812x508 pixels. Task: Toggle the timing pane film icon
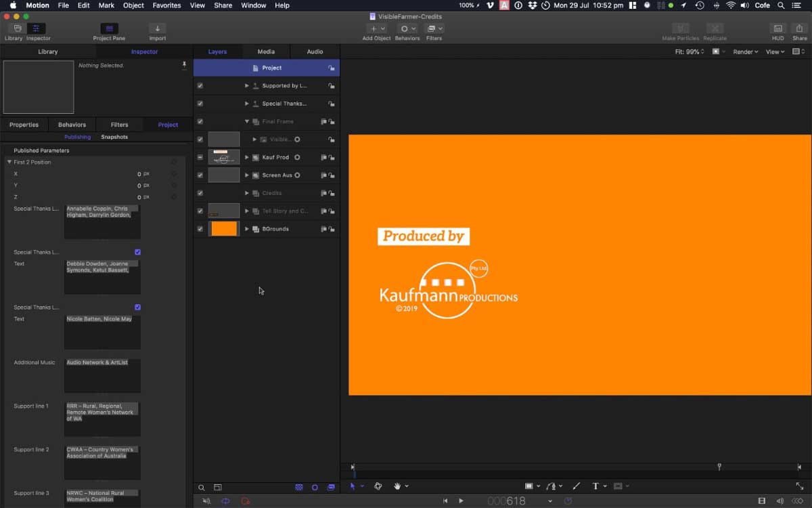coord(762,501)
